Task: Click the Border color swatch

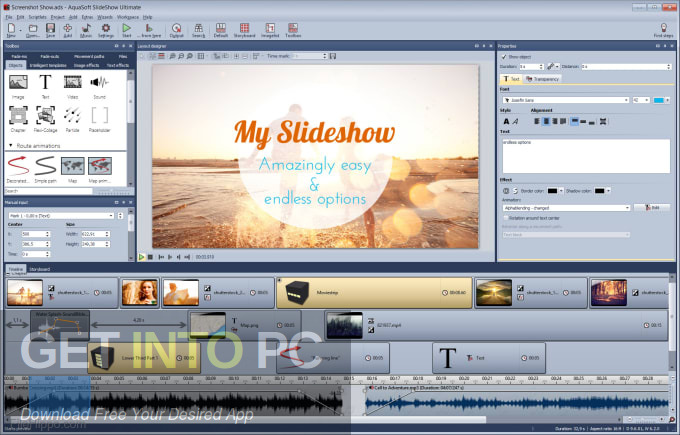Action: tap(552, 191)
